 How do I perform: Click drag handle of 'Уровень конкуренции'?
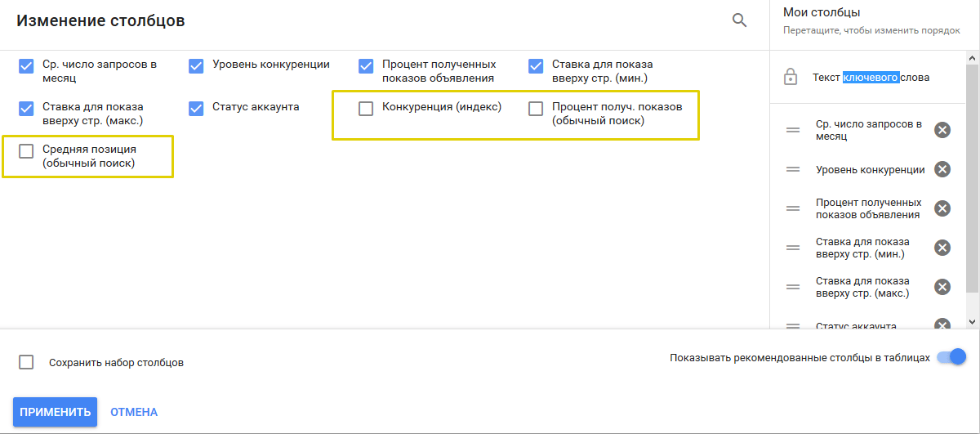[x=792, y=169]
